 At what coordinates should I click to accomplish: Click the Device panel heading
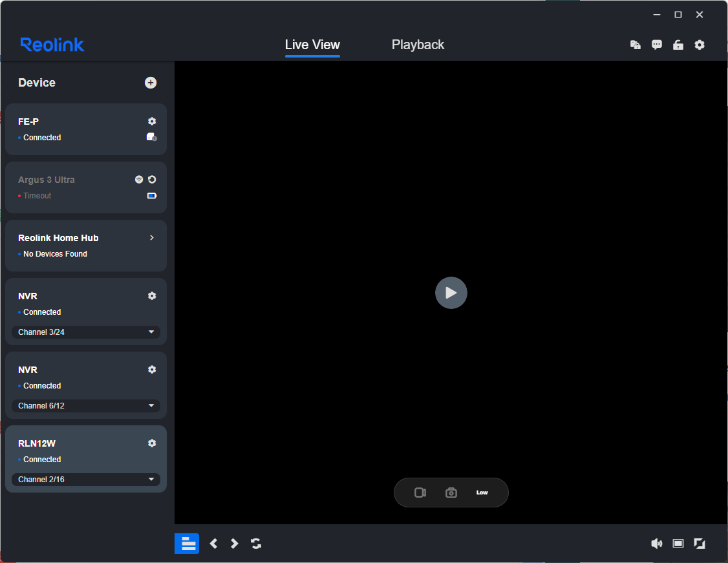(37, 83)
